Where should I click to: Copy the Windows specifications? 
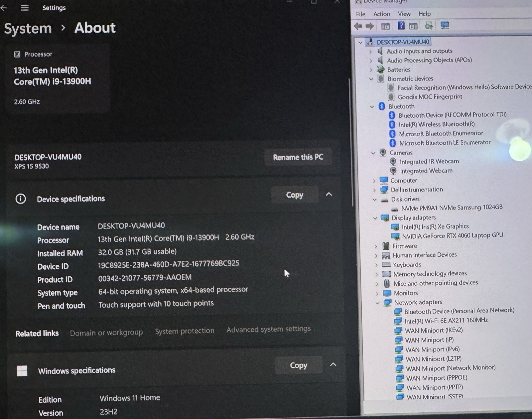click(x=299, y=365)
